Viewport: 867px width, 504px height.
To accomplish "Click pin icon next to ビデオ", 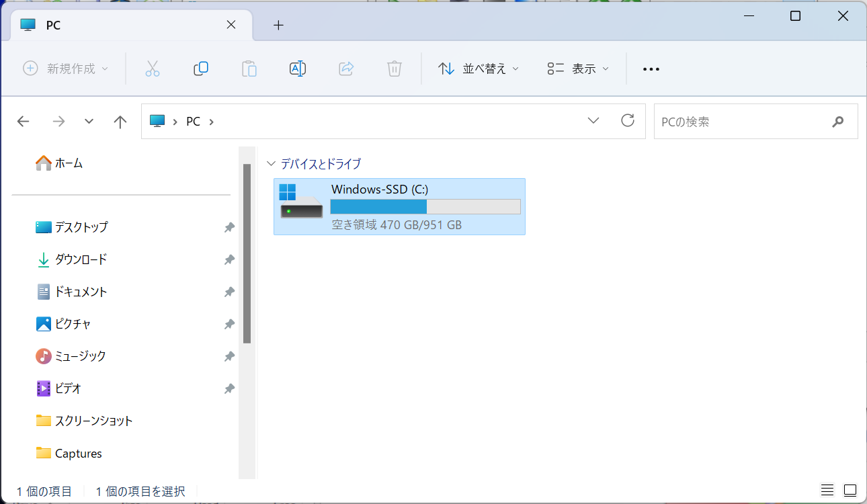I will pos(229,389).
